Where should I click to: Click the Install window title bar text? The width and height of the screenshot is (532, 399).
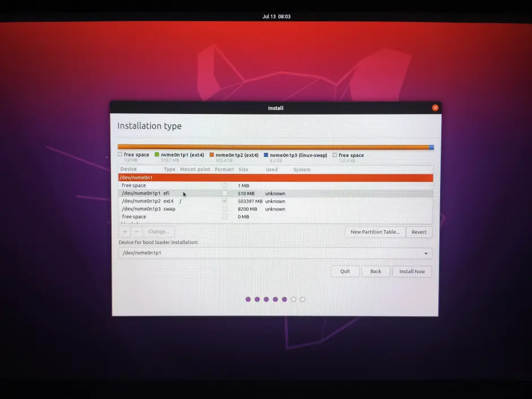276,108
